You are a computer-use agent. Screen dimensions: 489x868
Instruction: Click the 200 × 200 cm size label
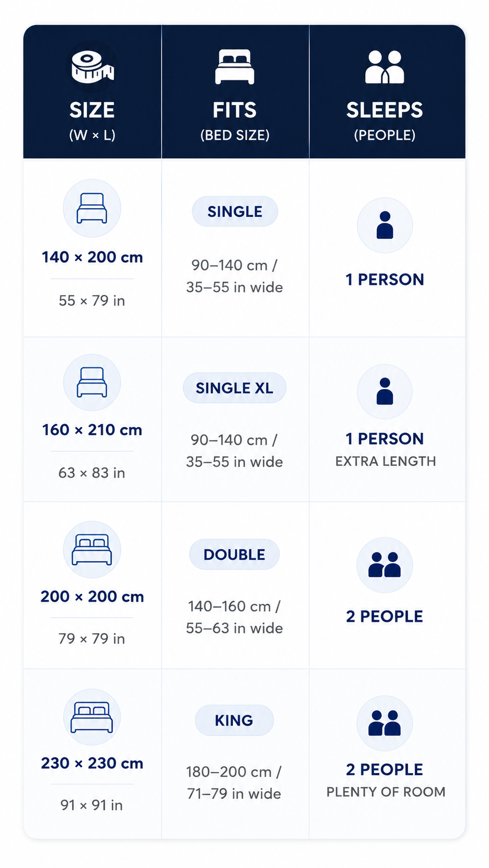[92, 596]
